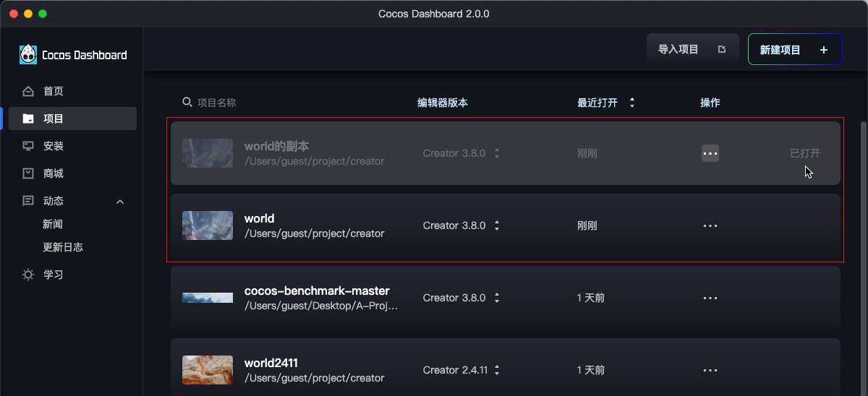
Task: Click 1 天前 in world2411 row
Action: 591,370
